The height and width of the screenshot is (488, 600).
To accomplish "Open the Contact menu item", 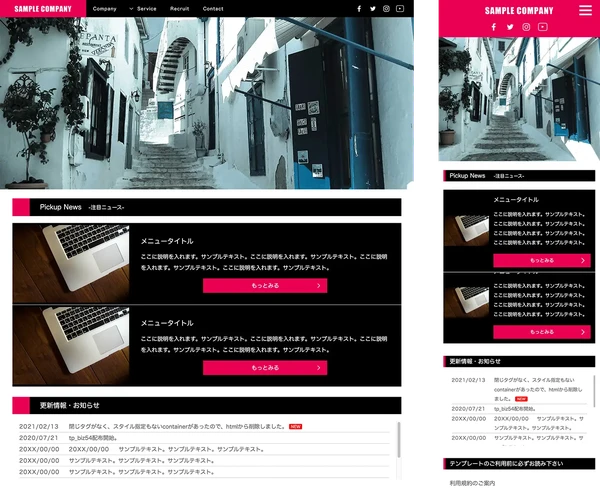I will pos(213,8).
